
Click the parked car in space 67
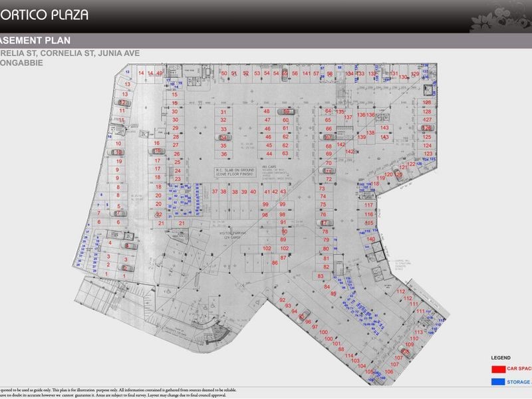pyautogui.click(x=328, y=138)
